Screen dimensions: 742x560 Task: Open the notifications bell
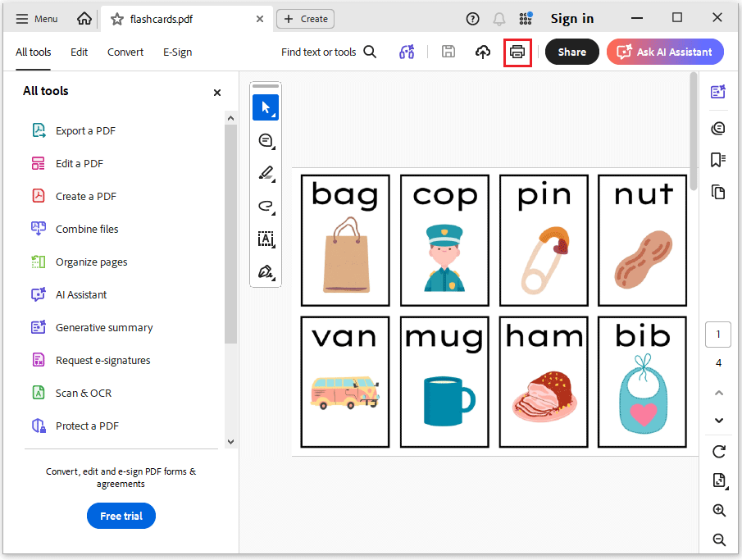click(498, 19)
